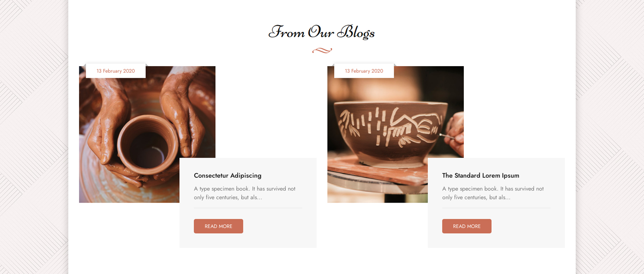The width and height of the screenshot is (644, 274).
Task: Click the date tag on the clay pot image
Action: pyautogui.click(x=116, y=71)
